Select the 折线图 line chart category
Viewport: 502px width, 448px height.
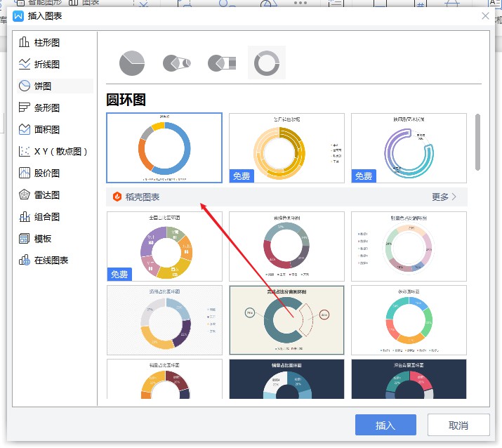pyautogui.click(x=55, y=65)
